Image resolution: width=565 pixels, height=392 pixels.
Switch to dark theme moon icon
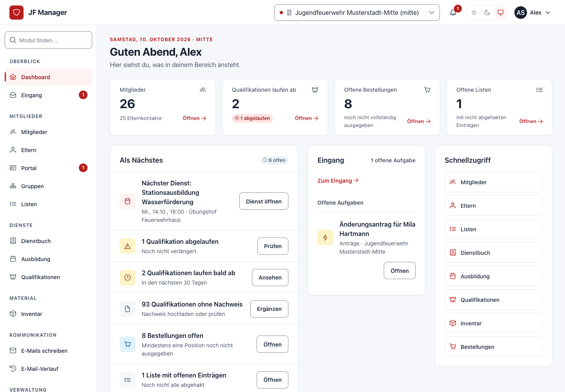click(x=487, y=13)
